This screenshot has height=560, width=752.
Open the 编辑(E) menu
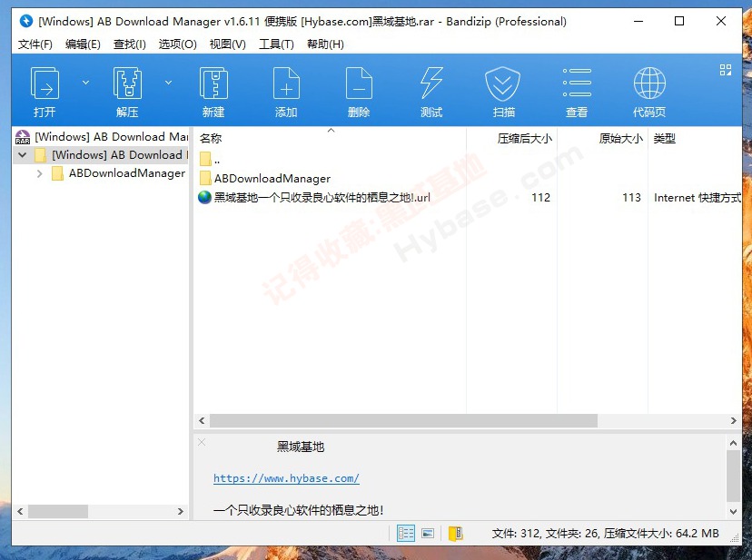pyautogui.click(x=83, y=44)
